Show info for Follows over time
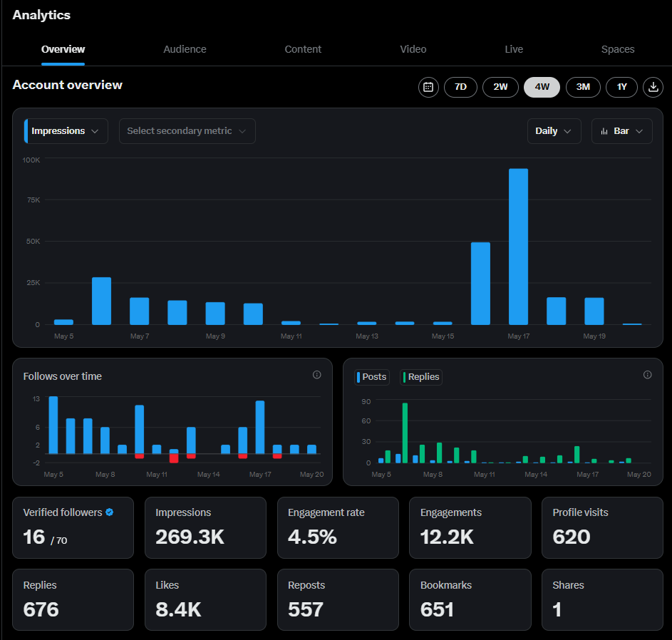This screenshot has height=640, width=672. coord(316,375)
